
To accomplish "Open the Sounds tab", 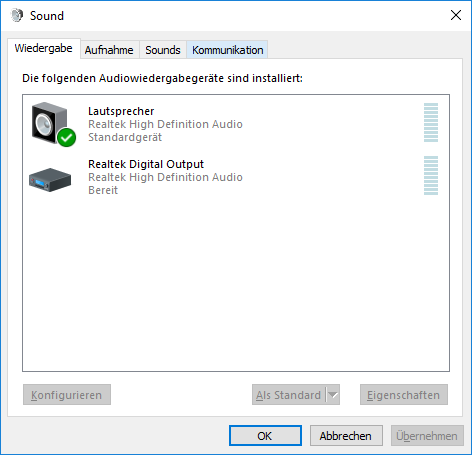I will (163, 50).
